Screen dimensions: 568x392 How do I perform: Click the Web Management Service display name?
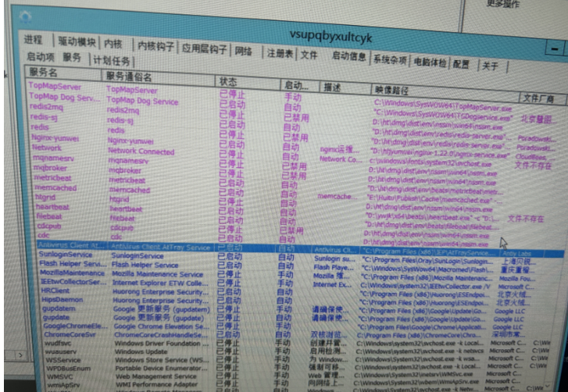[156, 376]
